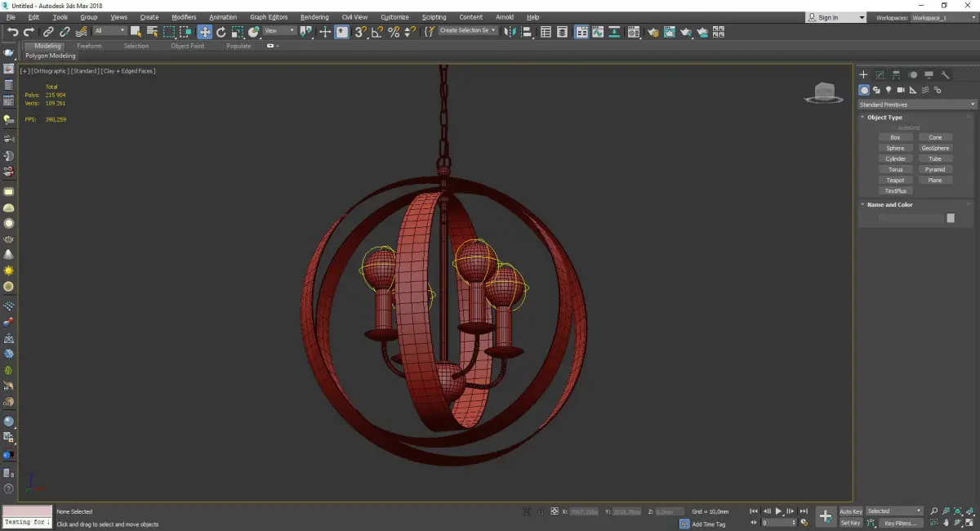Open the selection filter All dropdown

109,31
